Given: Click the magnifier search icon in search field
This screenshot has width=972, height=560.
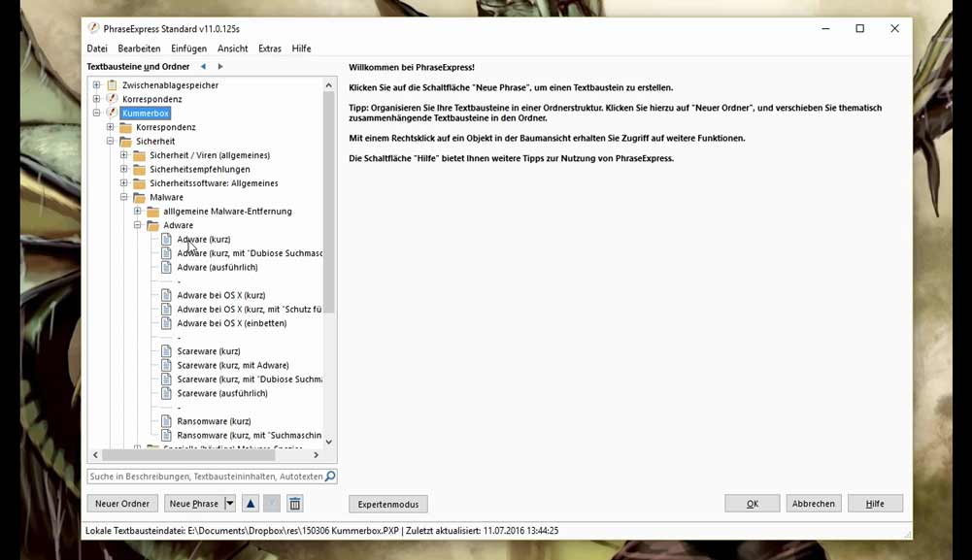Looking at the screenshot, I should [330, 476].
